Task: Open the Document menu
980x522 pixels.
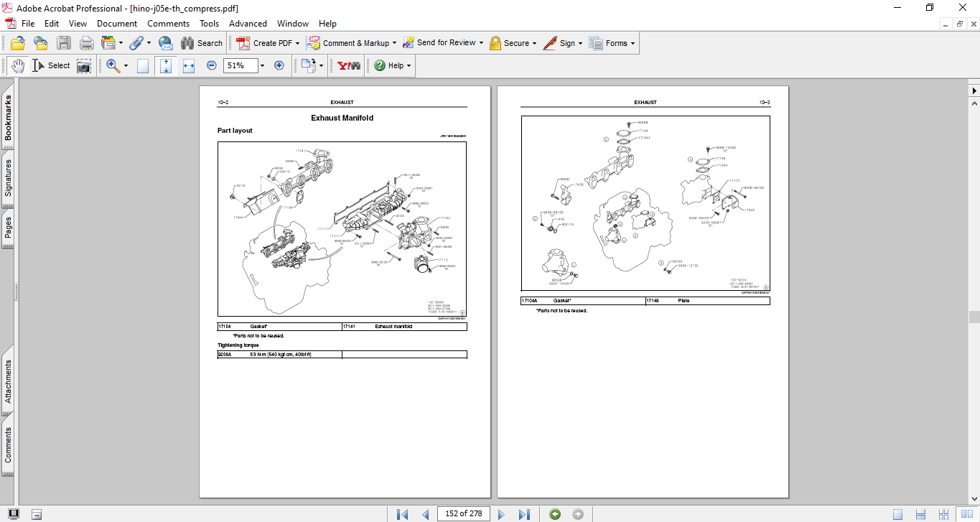Action: tap(117, 24)
